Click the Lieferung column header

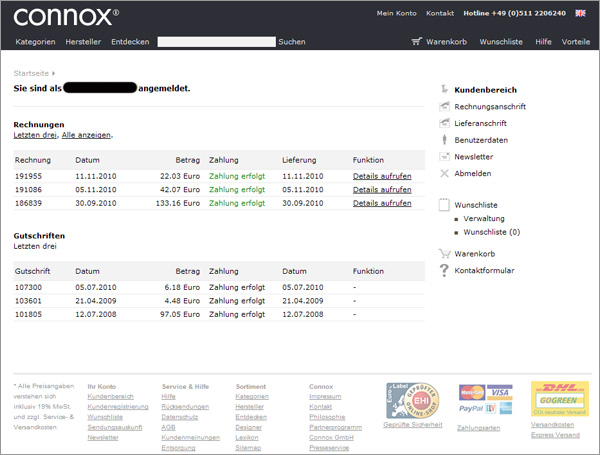(x=299, y=160)
